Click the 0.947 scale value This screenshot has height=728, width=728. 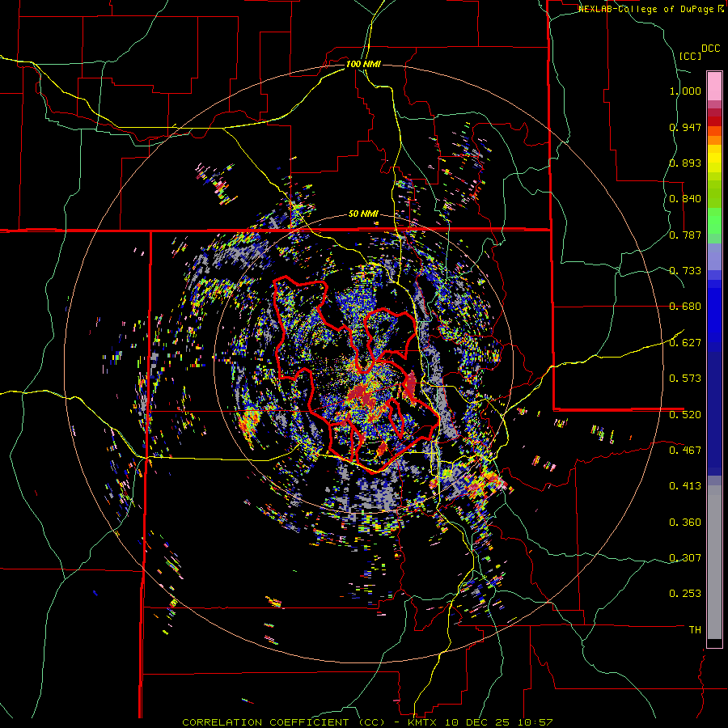pos(685,127)
